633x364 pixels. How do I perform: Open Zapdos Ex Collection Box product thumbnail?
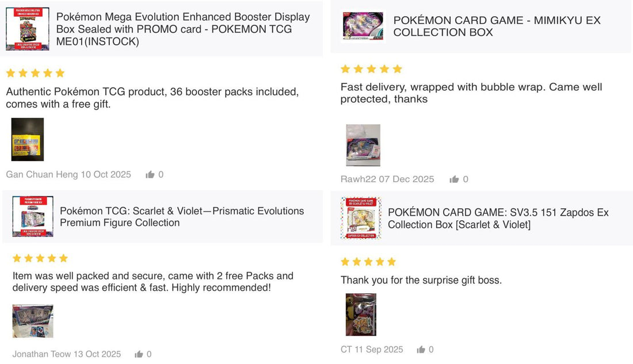(361, 218)
